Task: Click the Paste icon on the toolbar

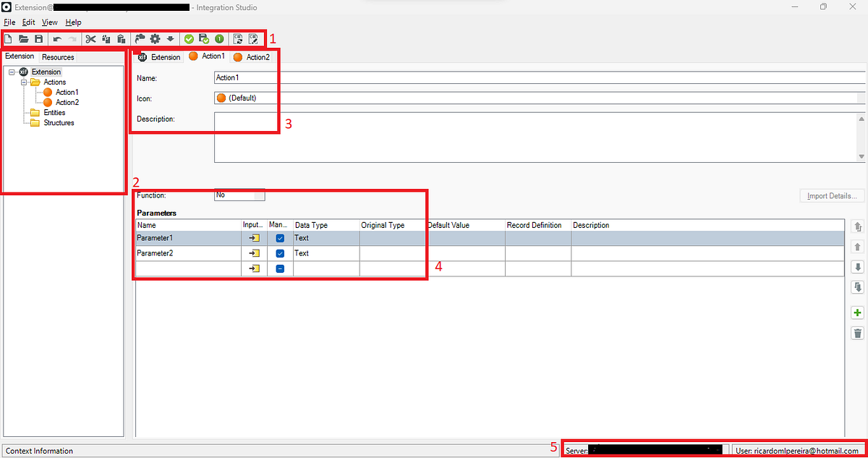Action: (x=121, y=38)
